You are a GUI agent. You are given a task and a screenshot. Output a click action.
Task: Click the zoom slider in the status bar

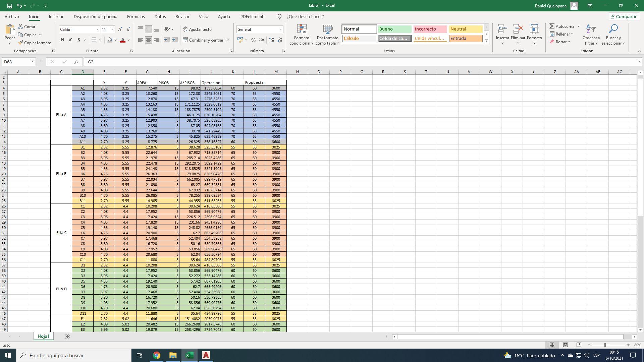click(605, 345)
